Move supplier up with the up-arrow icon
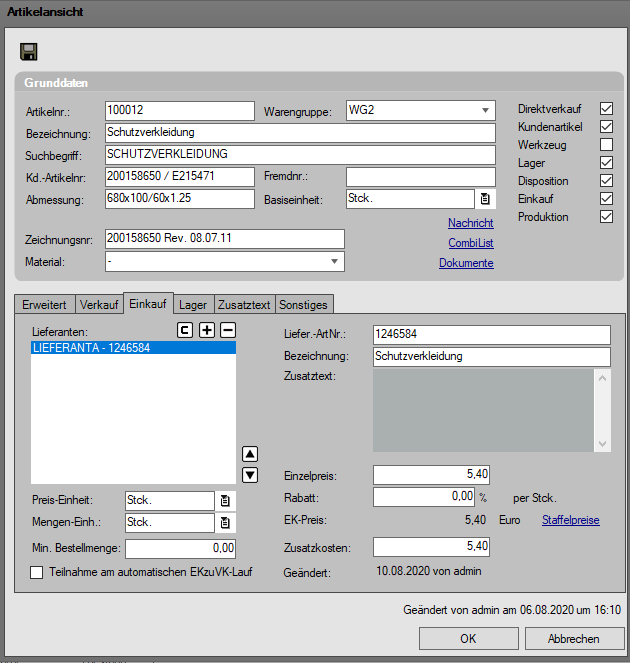 coord(250,454)
